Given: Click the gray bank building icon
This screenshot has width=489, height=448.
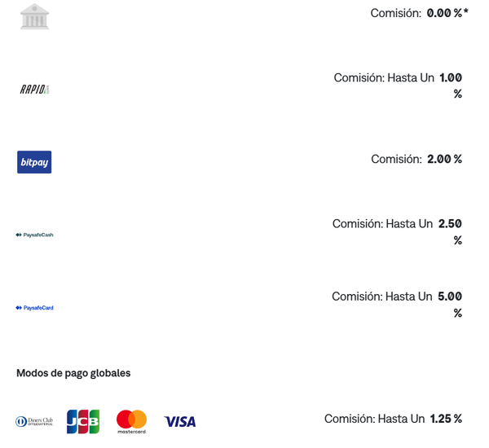Looking at the screenshot, I should [34, 16].
